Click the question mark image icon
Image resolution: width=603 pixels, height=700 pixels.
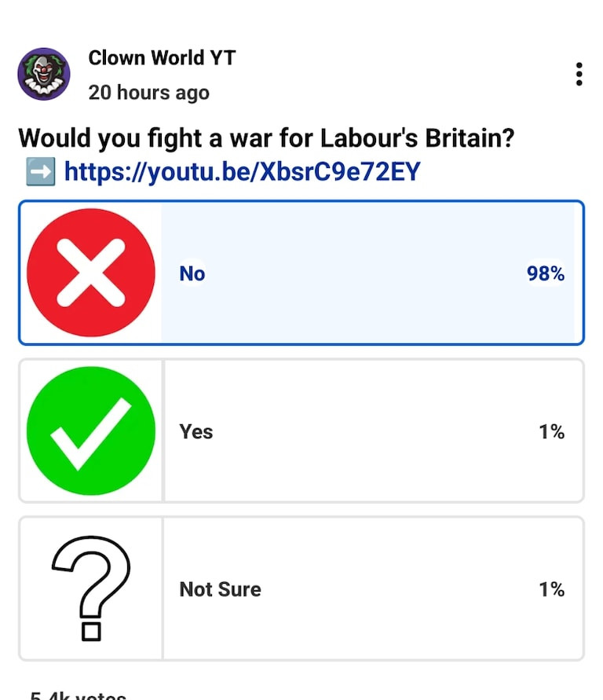pos(91,588)
